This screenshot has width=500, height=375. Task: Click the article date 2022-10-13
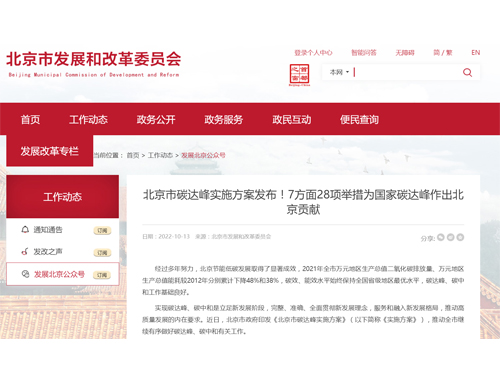tap(174, 237)
